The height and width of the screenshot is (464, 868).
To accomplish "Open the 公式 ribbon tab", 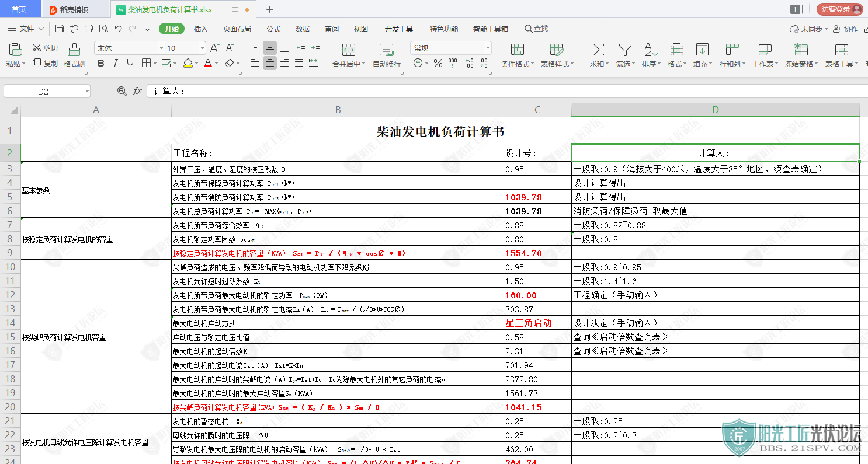I will pos(273,29).
